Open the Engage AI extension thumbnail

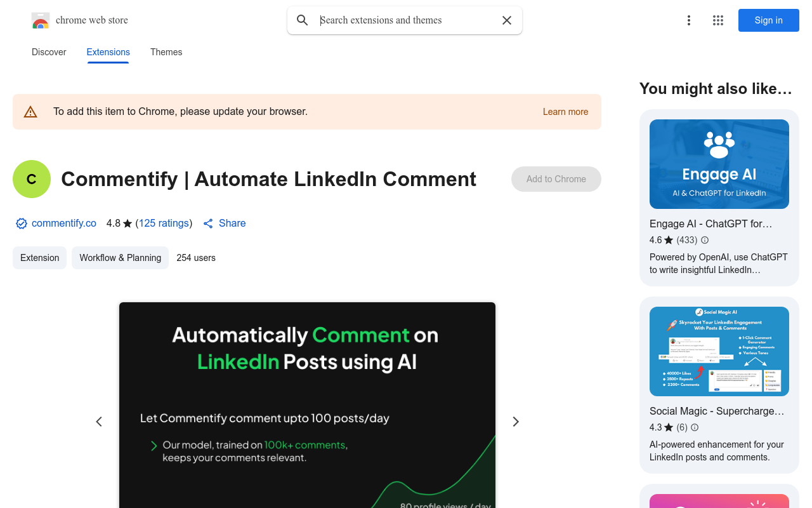tap(719, 164)
